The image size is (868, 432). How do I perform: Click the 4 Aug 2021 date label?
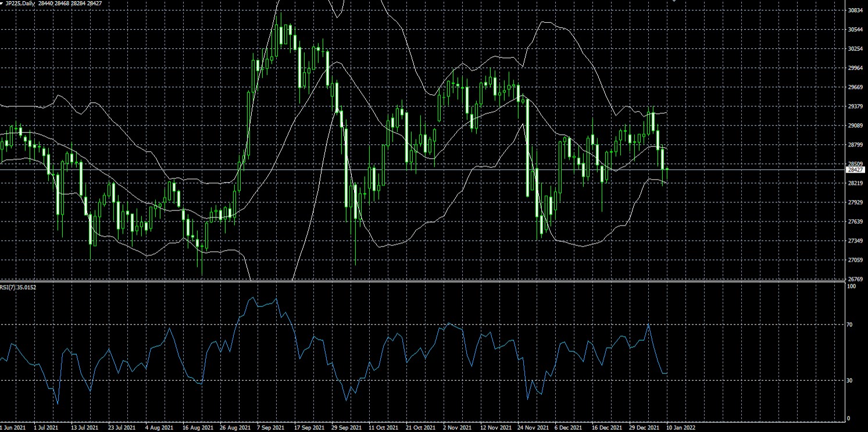(x=158, y=427)
